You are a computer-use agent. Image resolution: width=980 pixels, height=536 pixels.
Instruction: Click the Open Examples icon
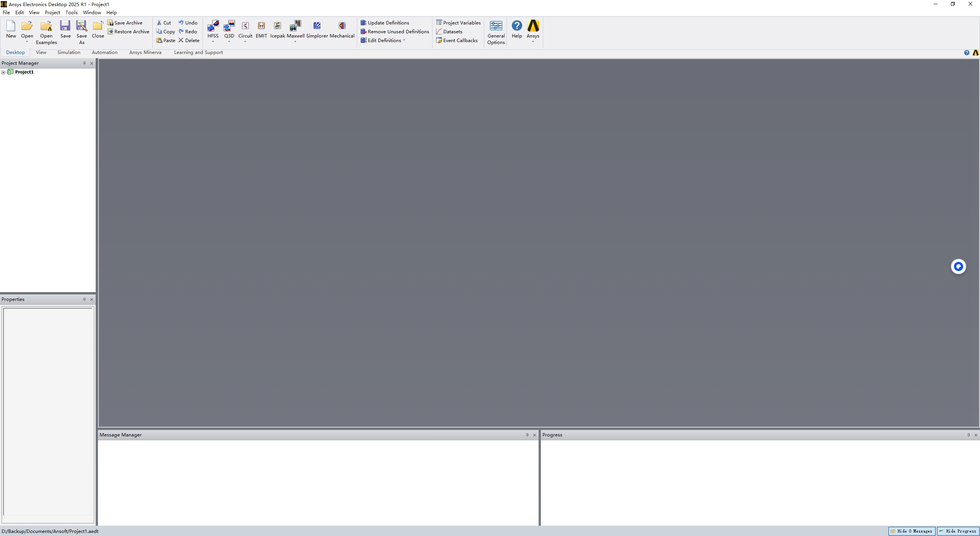[46, 26]
